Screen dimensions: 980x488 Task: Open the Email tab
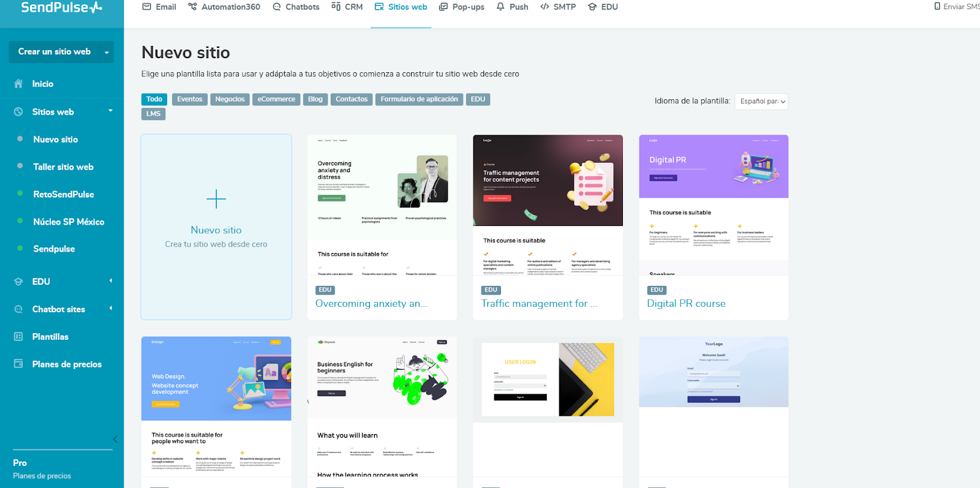159,7
